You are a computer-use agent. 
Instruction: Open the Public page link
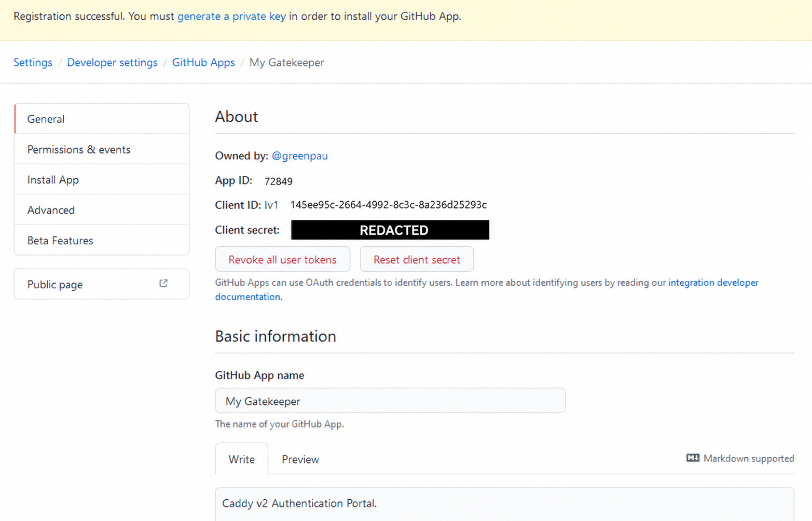[x=102, y=284]
